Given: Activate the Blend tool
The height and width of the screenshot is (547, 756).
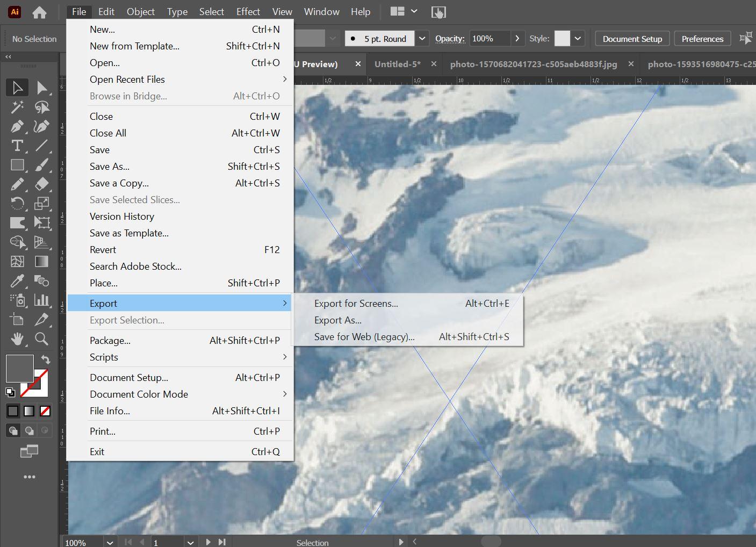Looking at the screenshot, I should coord(42,281).
